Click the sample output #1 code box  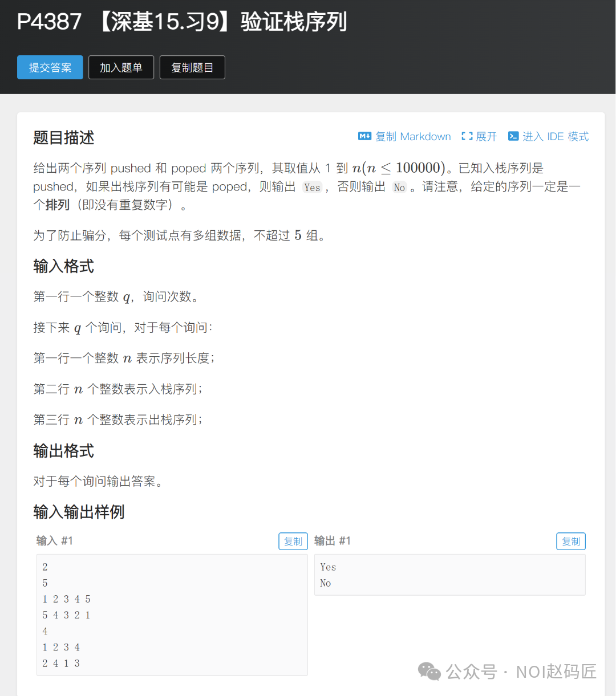pyautogui.click(x=450, y=575)
